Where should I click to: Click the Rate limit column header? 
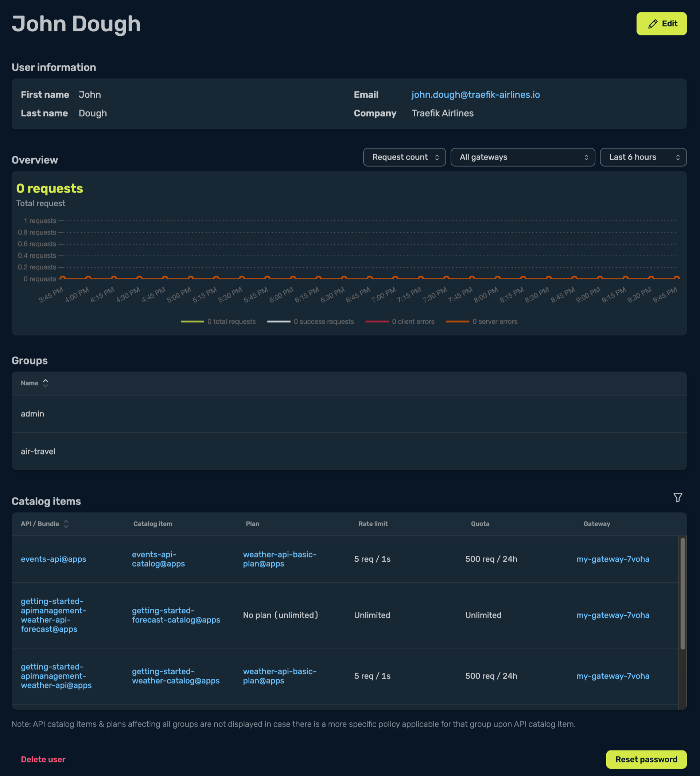click(x=373, y=524)
